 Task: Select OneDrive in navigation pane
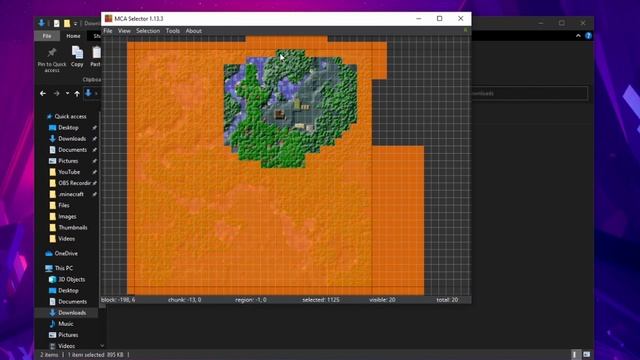click(x=66, y=253)
